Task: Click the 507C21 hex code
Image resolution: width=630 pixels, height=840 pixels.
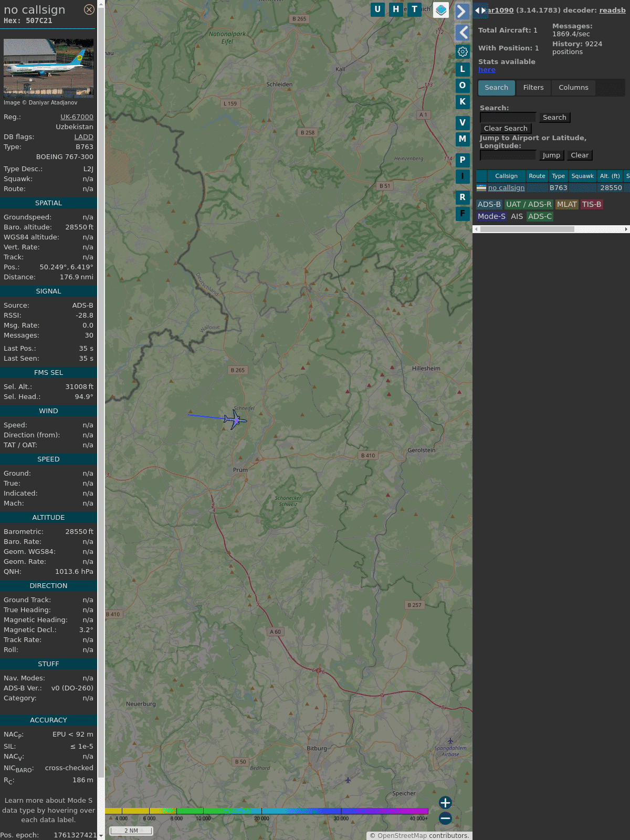Action: [39, 21]
